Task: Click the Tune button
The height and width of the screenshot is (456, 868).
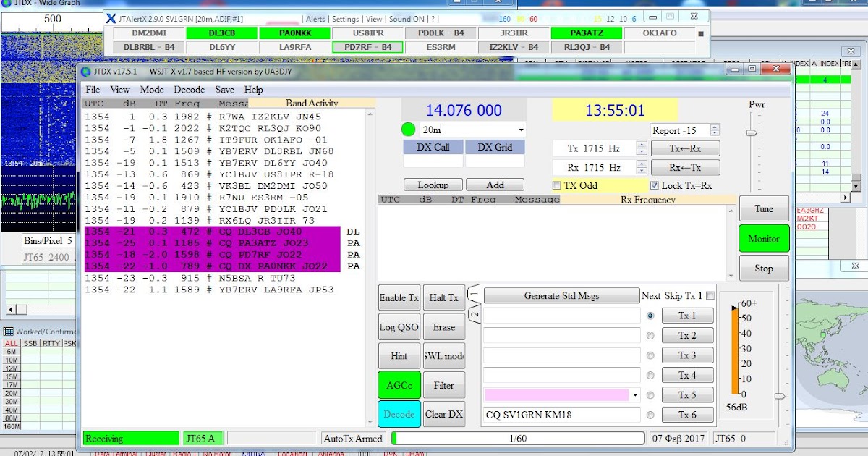Action: [764, 208]
